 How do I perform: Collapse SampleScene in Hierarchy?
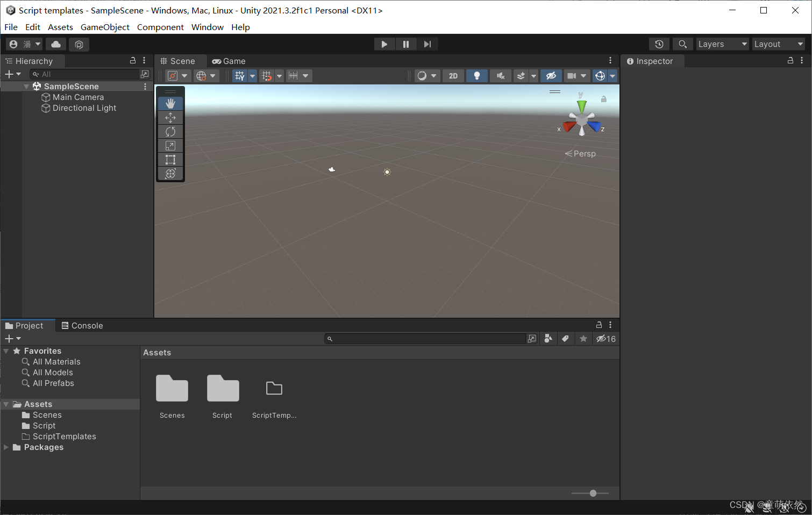[x=26, y=87]
